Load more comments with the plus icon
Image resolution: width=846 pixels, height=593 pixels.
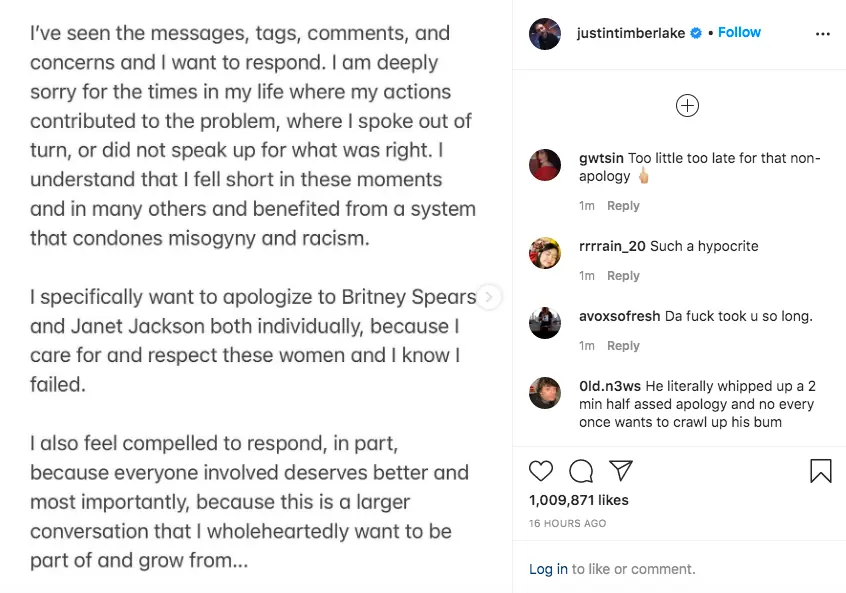click(x=687, y=106)
